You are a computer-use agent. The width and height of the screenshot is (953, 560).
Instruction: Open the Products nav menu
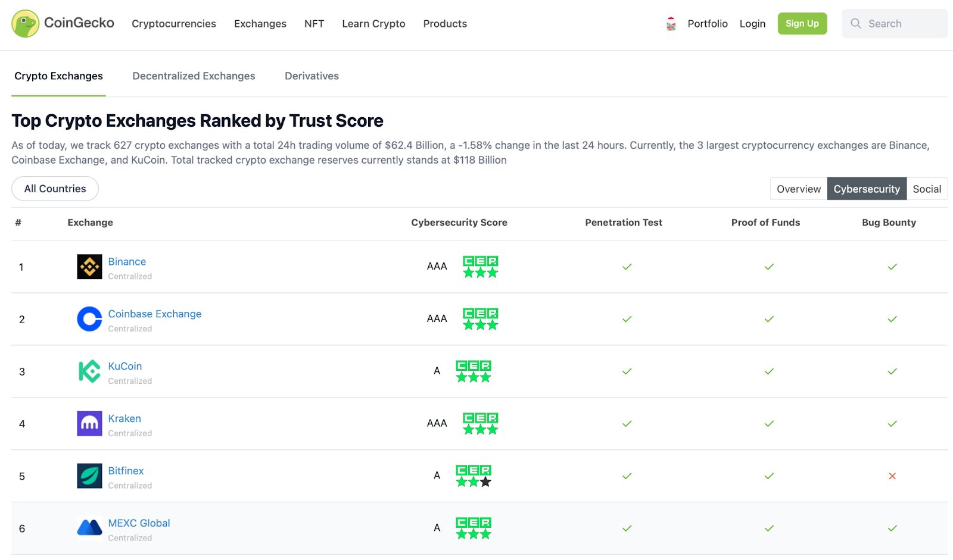(445, 24)
